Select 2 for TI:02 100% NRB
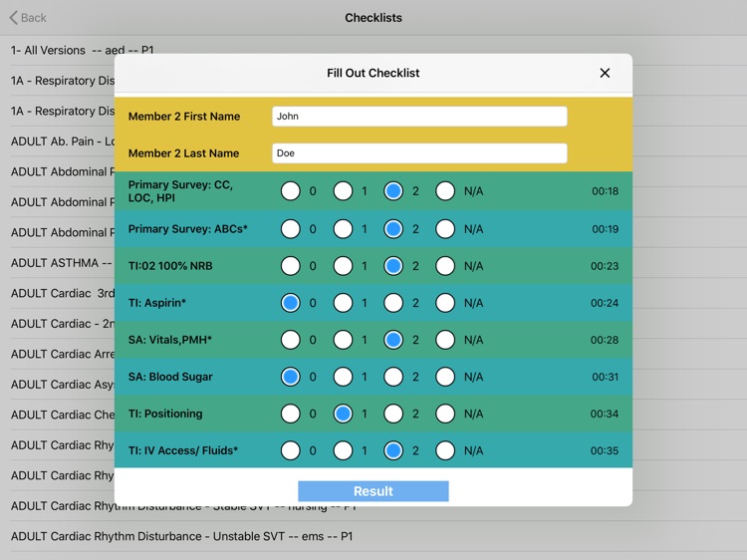Screen dimensions: 747x560 click(393, 266)
